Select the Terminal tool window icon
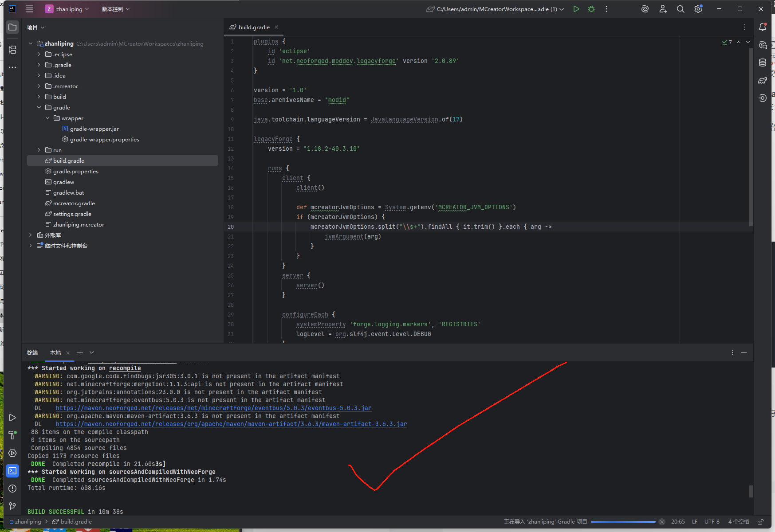Viewport: 775px width, 532px height. pos(12,471)
